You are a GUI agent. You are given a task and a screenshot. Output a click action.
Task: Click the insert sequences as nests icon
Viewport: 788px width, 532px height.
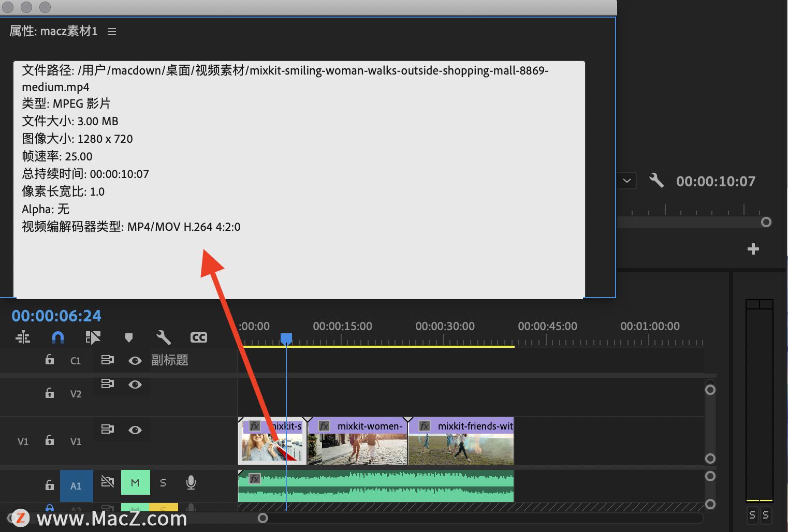tap(23, 338)
